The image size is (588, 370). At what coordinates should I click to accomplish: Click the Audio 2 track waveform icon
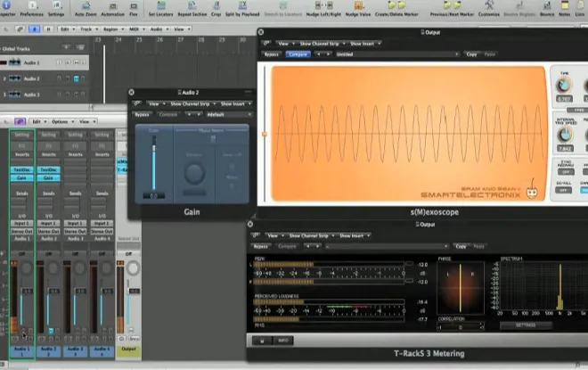click(14, 78)
